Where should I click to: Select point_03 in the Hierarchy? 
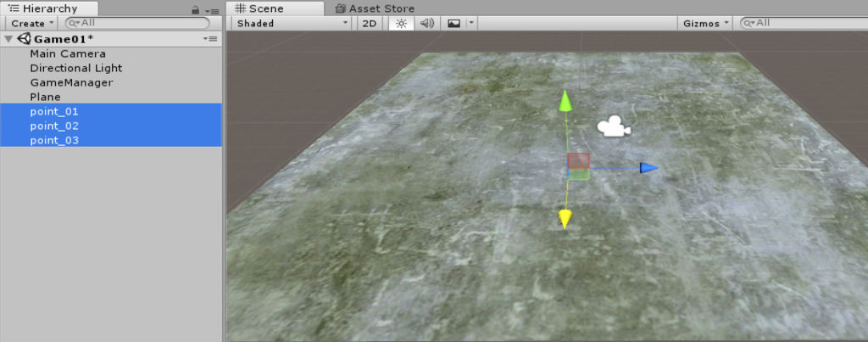tap(111, 140)
